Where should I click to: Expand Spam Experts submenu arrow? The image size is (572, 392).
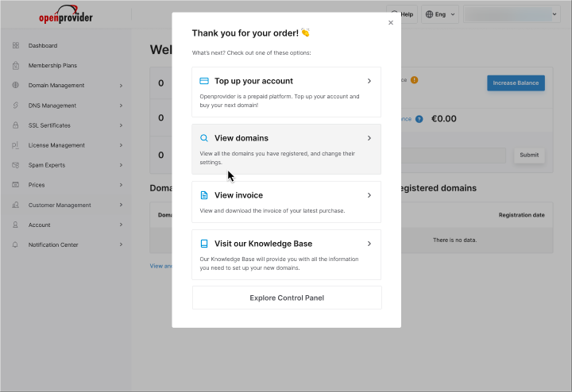tap(121, 165)
